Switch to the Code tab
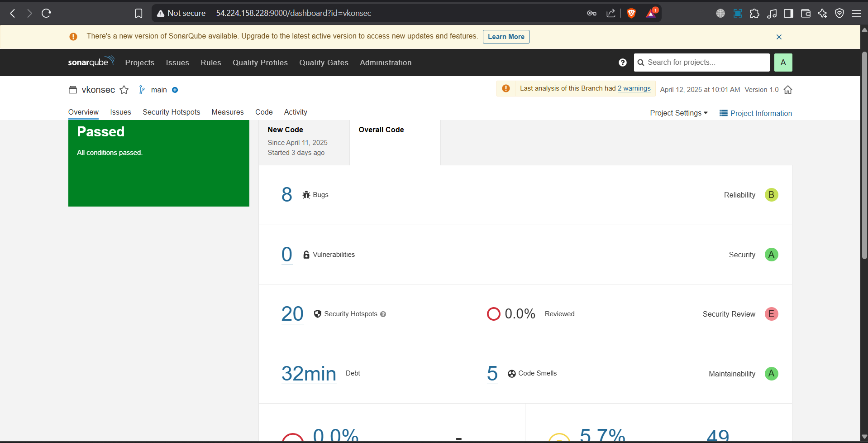The image size is (868, 443). pos(264,112)
